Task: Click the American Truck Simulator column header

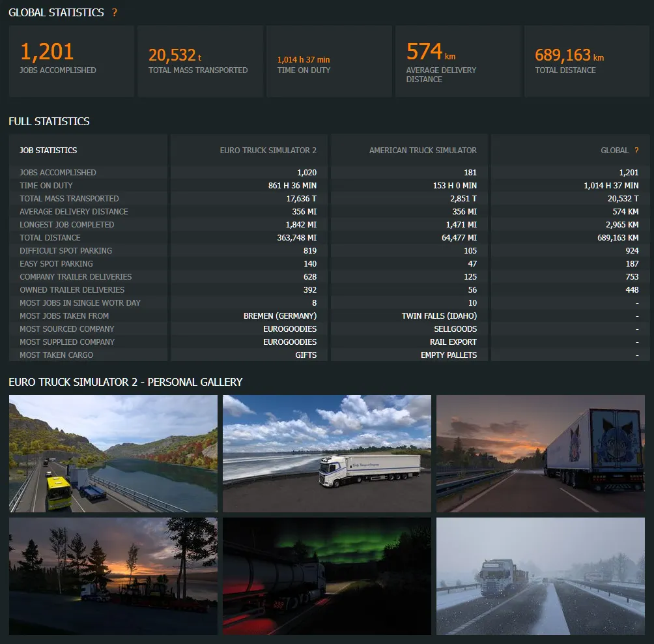Action: (423, 151)
